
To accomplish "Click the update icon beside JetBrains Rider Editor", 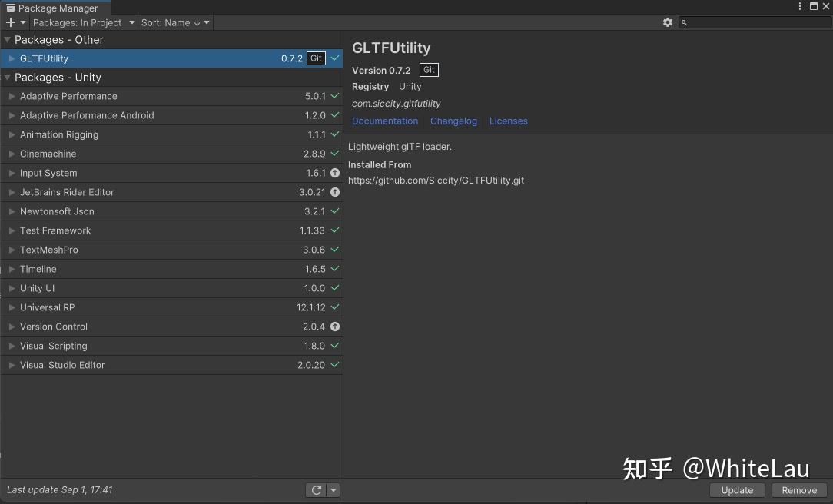I will point(334,192).
